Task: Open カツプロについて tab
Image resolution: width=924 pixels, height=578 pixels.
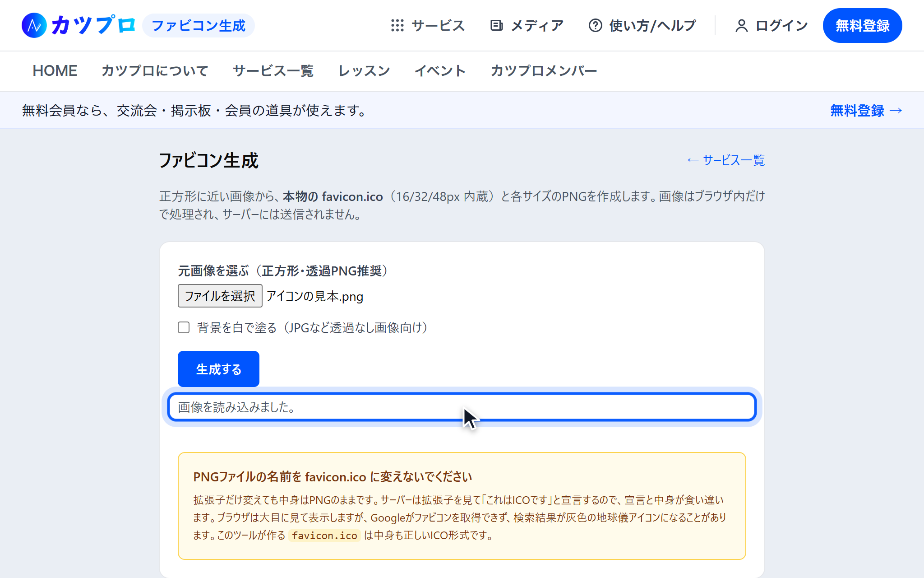Action: [155, 70]
